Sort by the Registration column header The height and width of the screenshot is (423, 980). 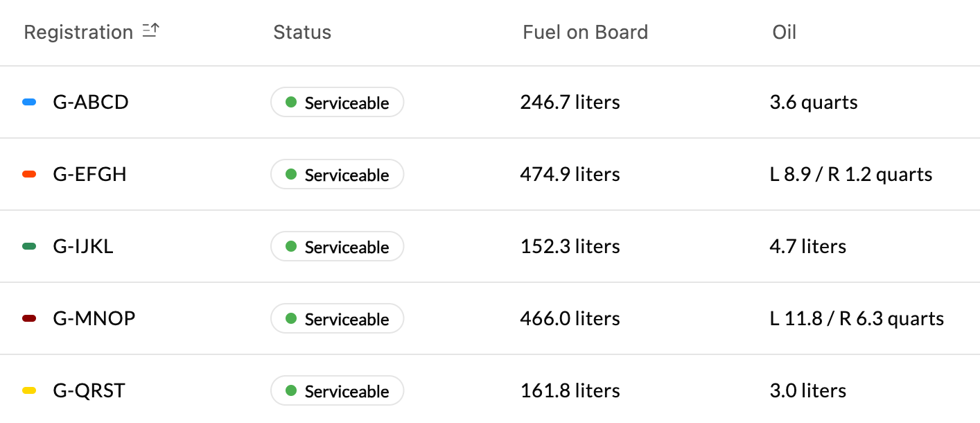click(78, 32)
